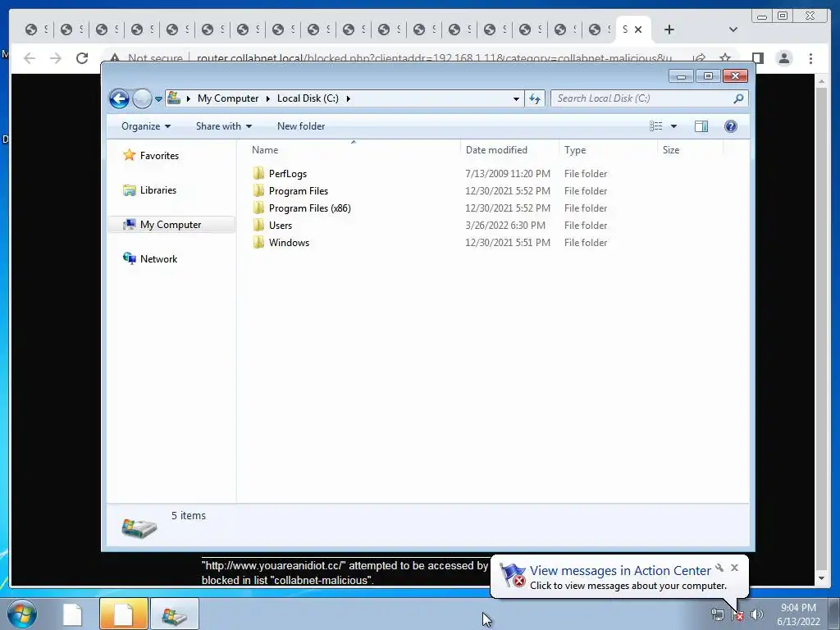This screenshot has width=840, height=630.
Task: Open notification settings wrench in balloon
Action: (719, 568)
